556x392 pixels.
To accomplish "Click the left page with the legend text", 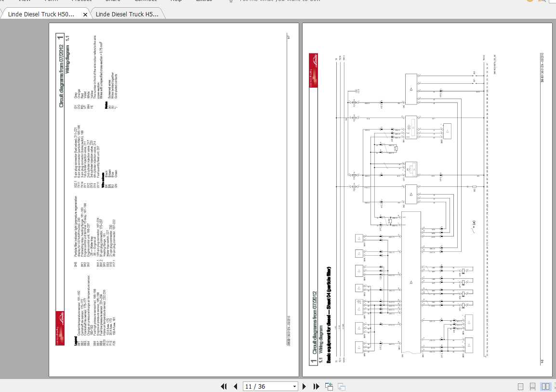I will tap(174, 199).
